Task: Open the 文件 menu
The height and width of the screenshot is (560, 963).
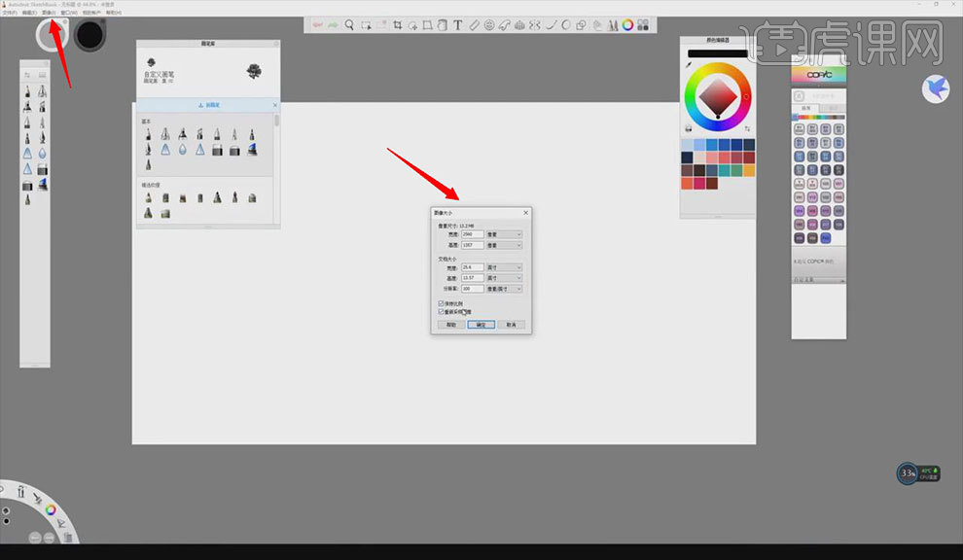Action: click(9, 13)
